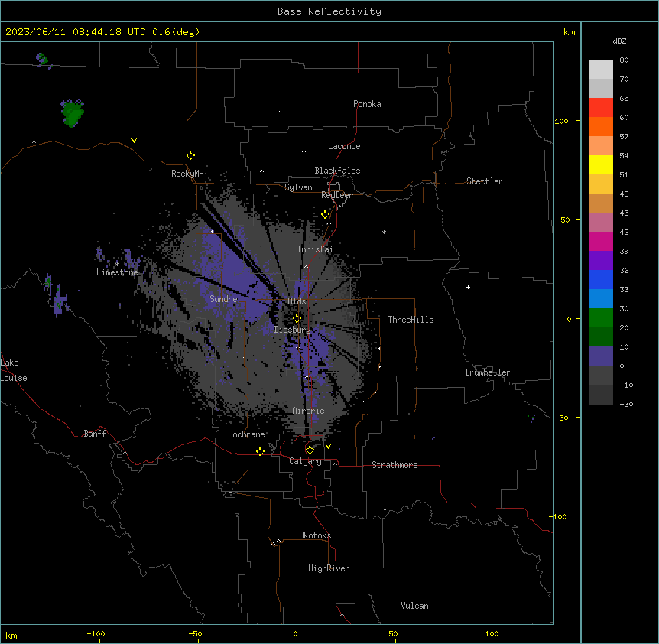Click the HighRiver label

(329, 568)
